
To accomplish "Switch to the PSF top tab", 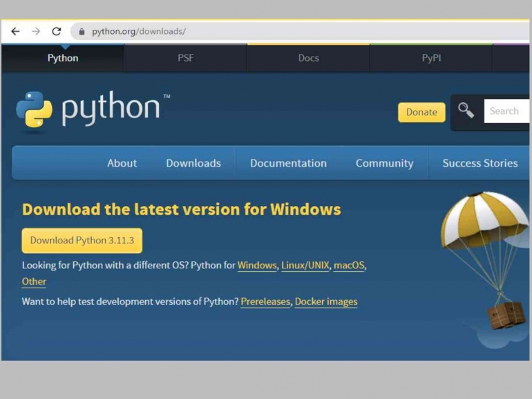I will [186, 58].
